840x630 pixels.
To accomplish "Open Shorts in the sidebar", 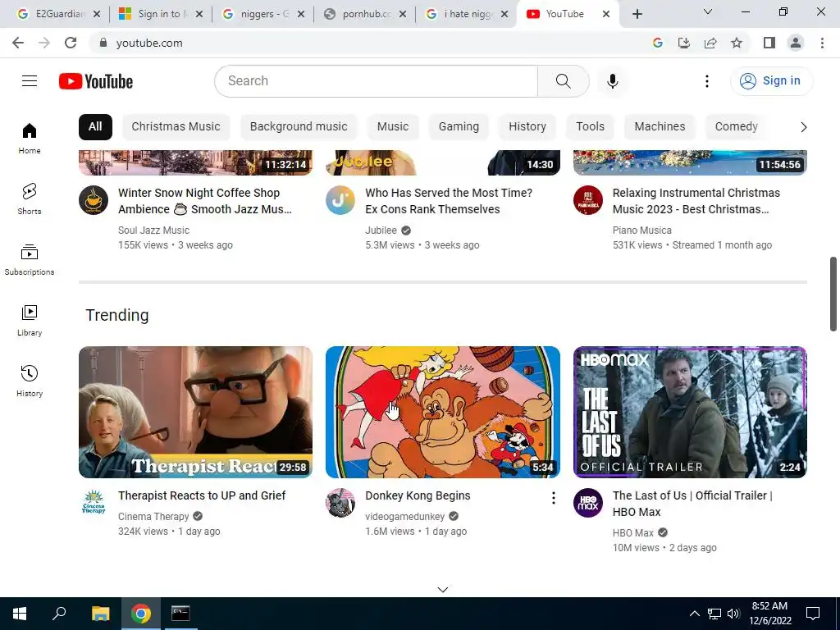I will pos(30,199).
